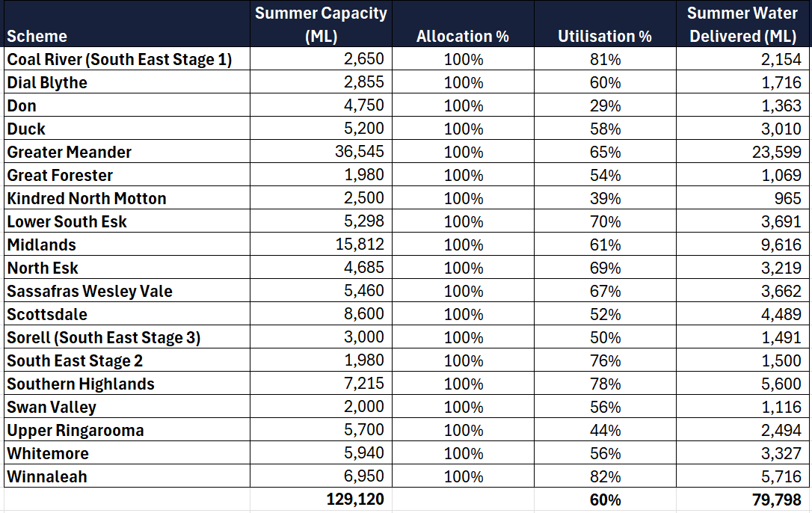Click Kindred North Motton delivered value 965

click(x=787, y=198)
